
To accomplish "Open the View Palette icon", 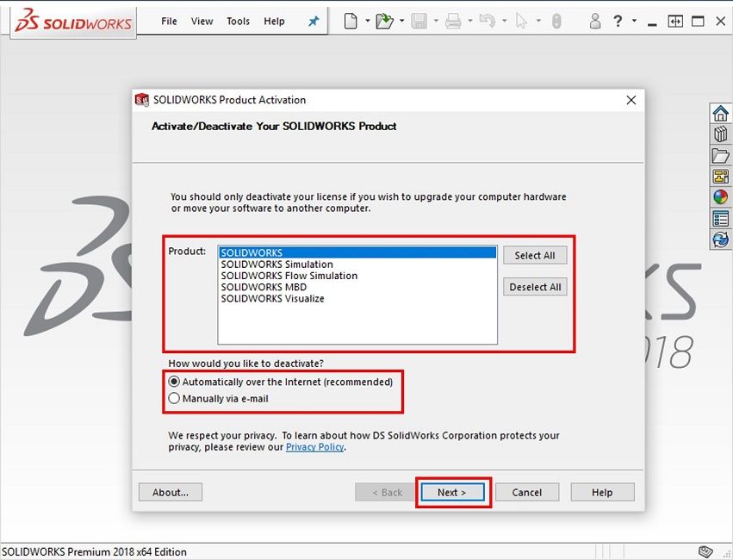I will tap(720, 177).
